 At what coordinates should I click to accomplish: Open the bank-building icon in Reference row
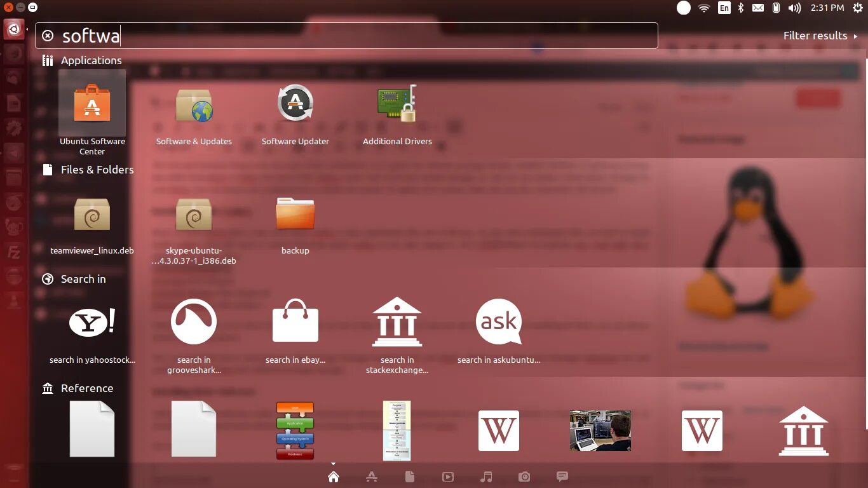(804, 431)
